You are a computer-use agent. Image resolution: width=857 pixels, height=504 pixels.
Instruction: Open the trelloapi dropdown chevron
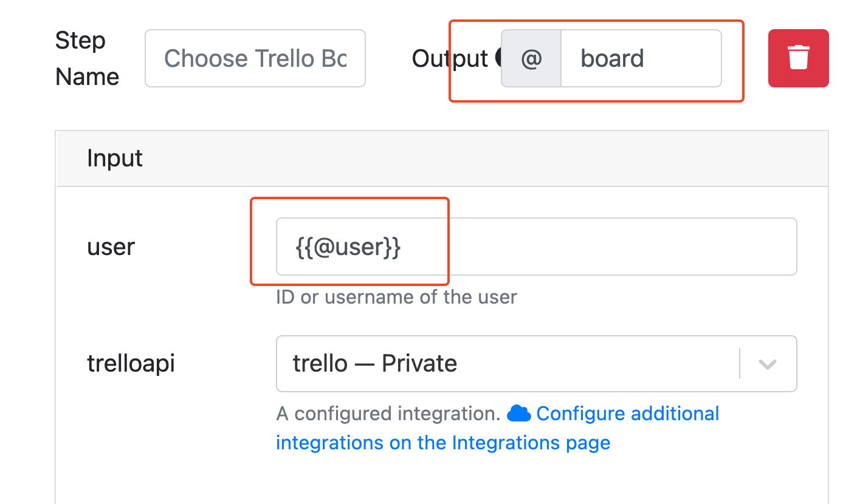tap(767, 364)
